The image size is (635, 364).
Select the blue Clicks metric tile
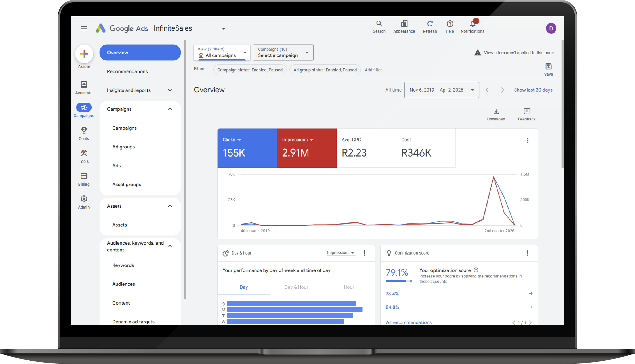point(247,148)
